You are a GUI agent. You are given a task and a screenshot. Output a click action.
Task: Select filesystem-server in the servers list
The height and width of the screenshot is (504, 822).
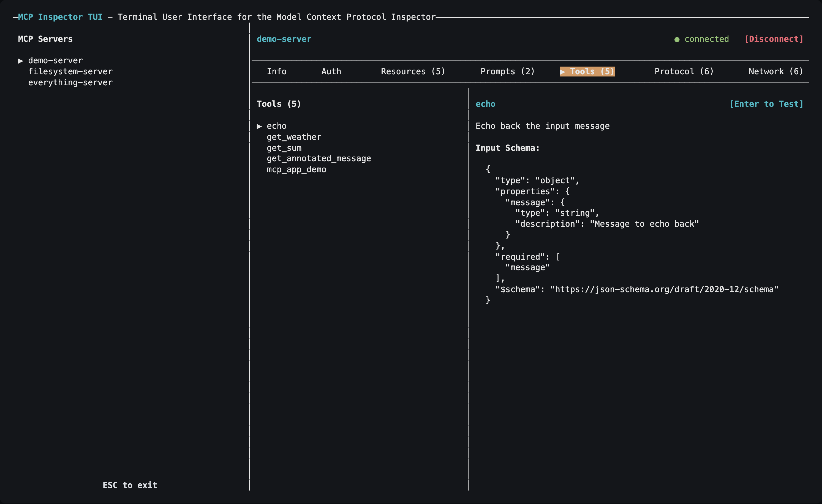70,72
